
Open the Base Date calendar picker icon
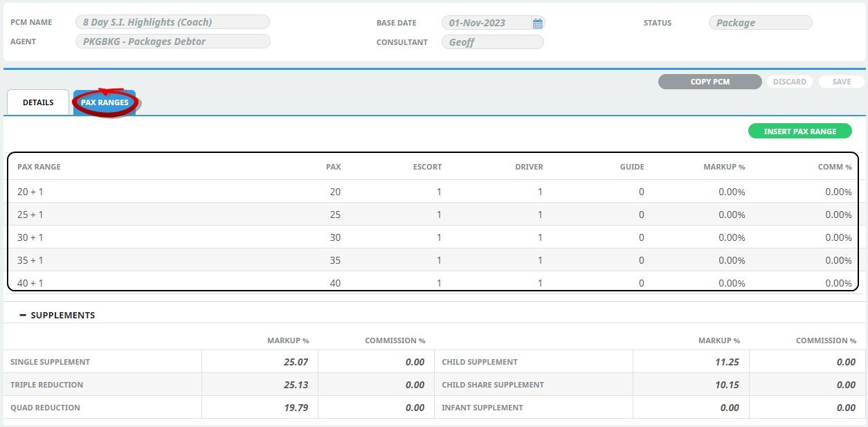538,23
